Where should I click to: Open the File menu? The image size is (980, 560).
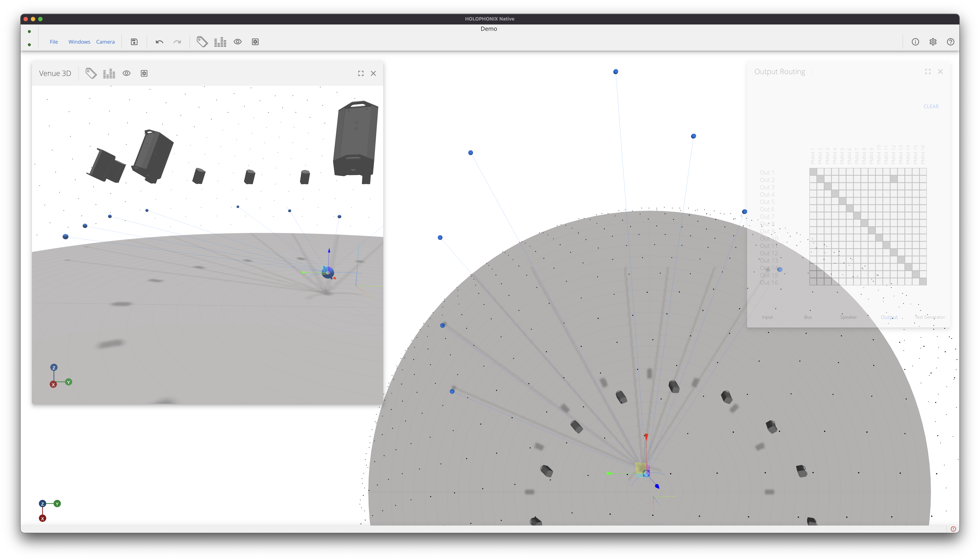tap(54, 42)
